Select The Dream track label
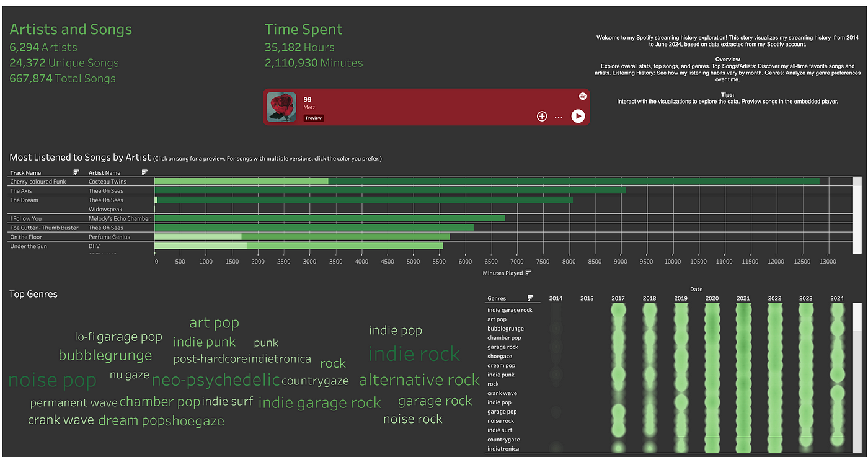This screenshot has width=868, height=457. click(x=24, y=200)
